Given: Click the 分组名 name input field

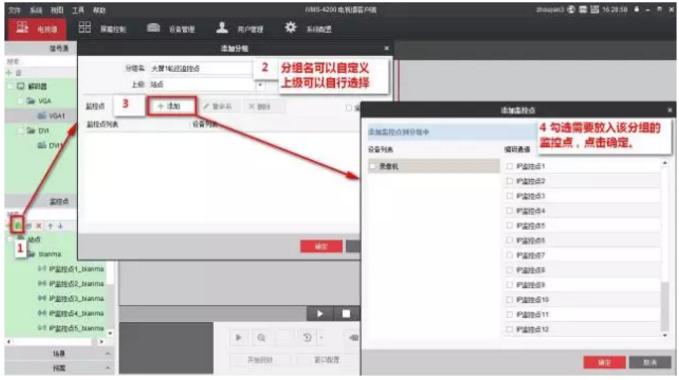Looking at the screenshot, I should coord(201,68).
